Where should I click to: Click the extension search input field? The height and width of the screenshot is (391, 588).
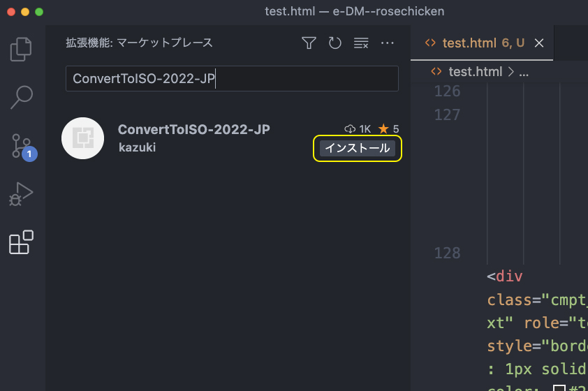coord(232,79)
